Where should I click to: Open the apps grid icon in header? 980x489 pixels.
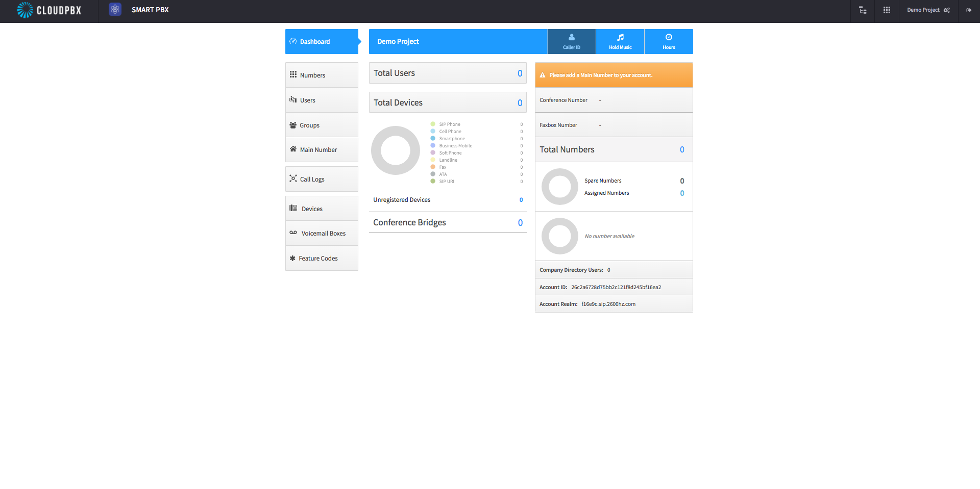tap(887, 10)
